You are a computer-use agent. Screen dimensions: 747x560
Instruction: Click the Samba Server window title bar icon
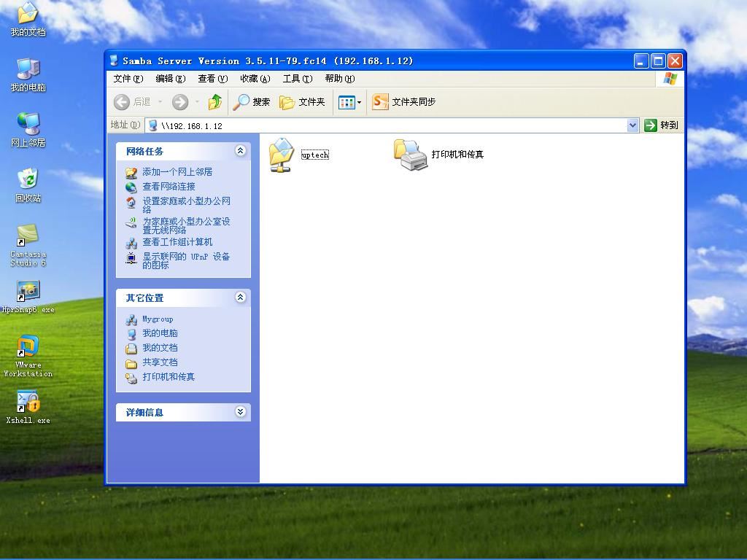[114, 61]
